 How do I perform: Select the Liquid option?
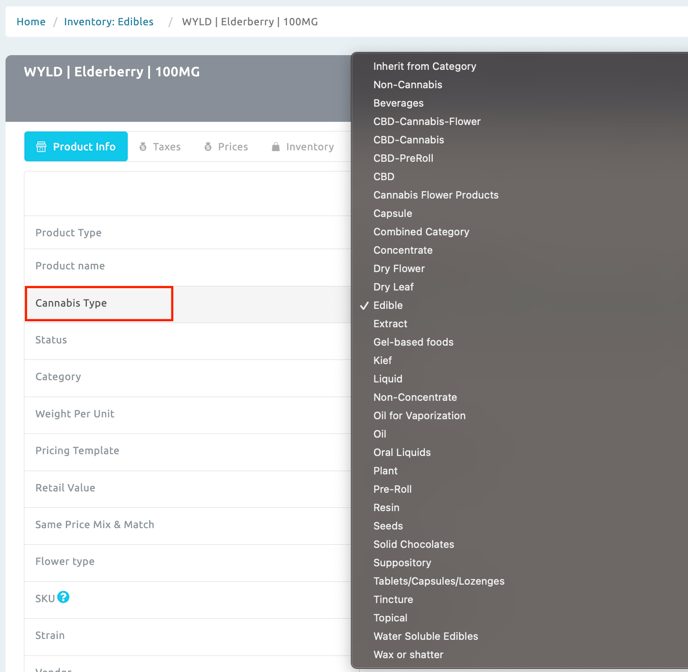coord(387,379)
